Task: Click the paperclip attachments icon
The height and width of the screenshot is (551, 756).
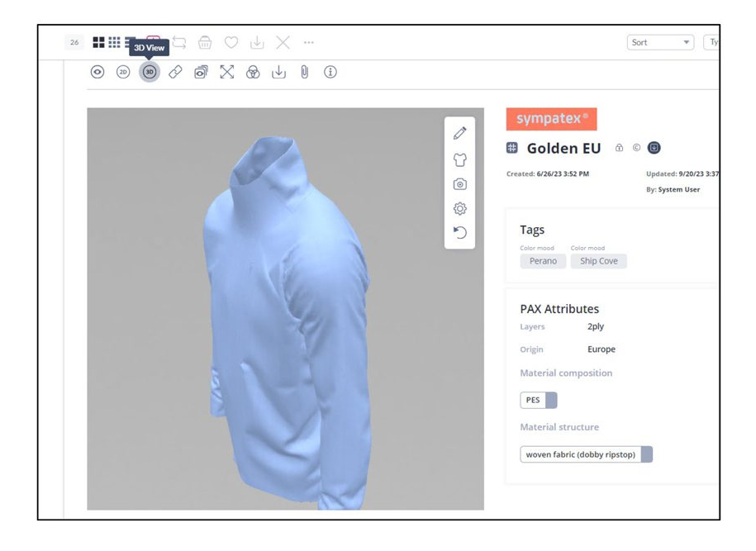Action: 304,73
